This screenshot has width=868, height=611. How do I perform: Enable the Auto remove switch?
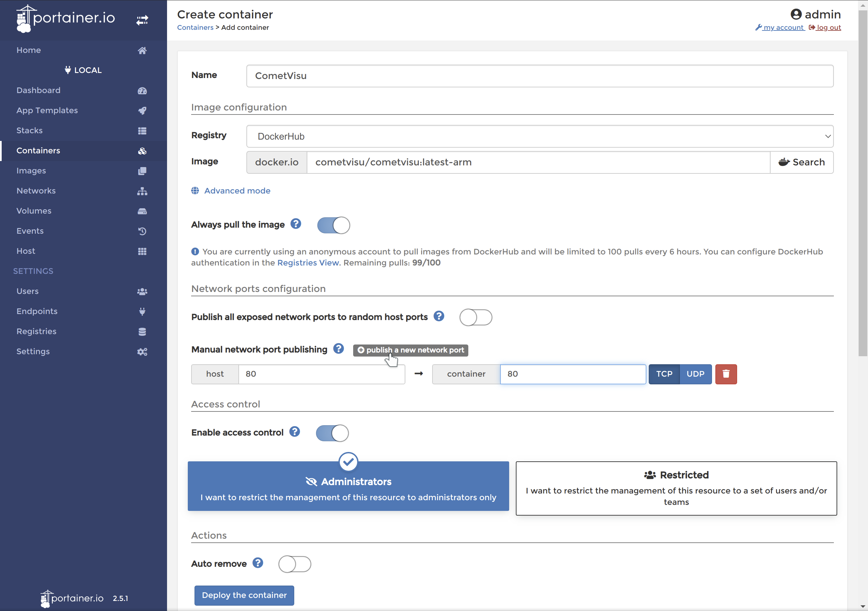point(295,564)
